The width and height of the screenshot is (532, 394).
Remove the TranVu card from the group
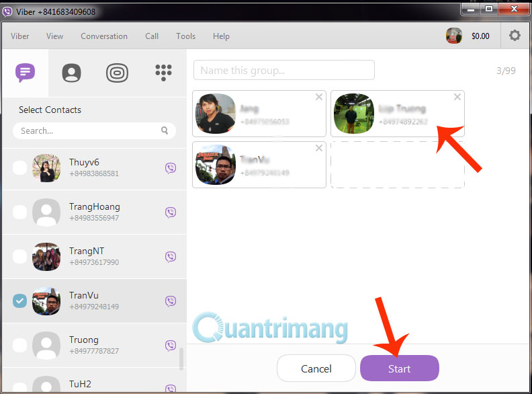(x=319, y=148)
